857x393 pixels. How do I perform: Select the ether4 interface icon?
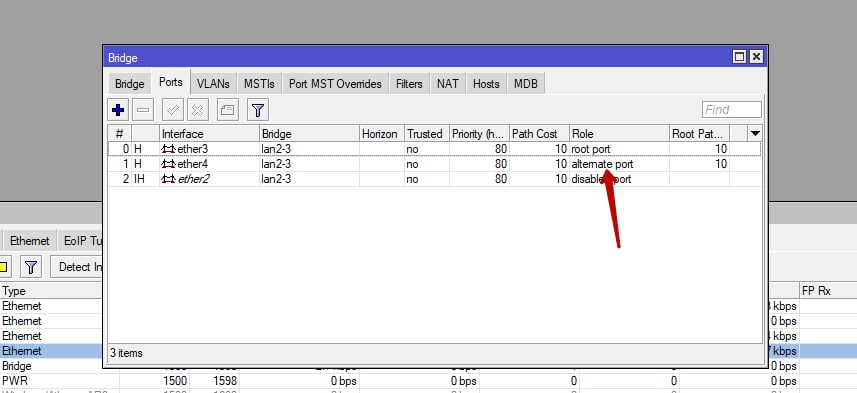[x=168, y=164]
